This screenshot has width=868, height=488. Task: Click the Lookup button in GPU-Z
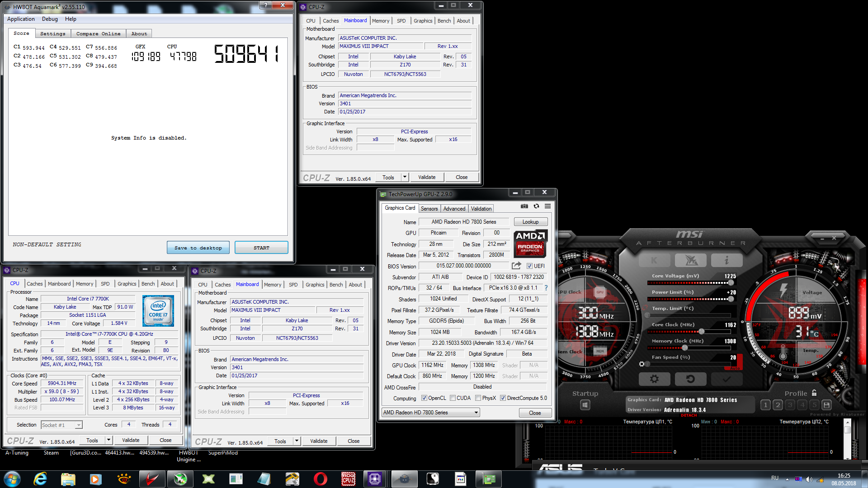point(531,222)
